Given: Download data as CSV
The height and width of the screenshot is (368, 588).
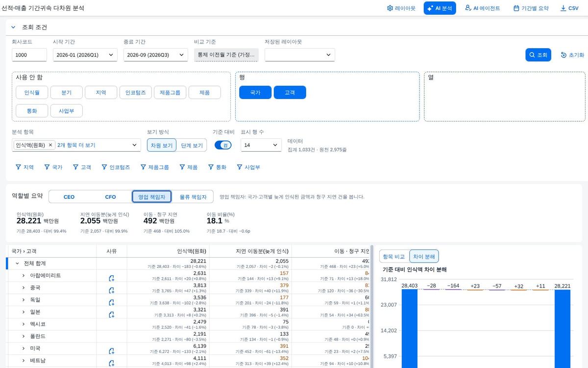Looking at the screenshot, I should 569,8.
